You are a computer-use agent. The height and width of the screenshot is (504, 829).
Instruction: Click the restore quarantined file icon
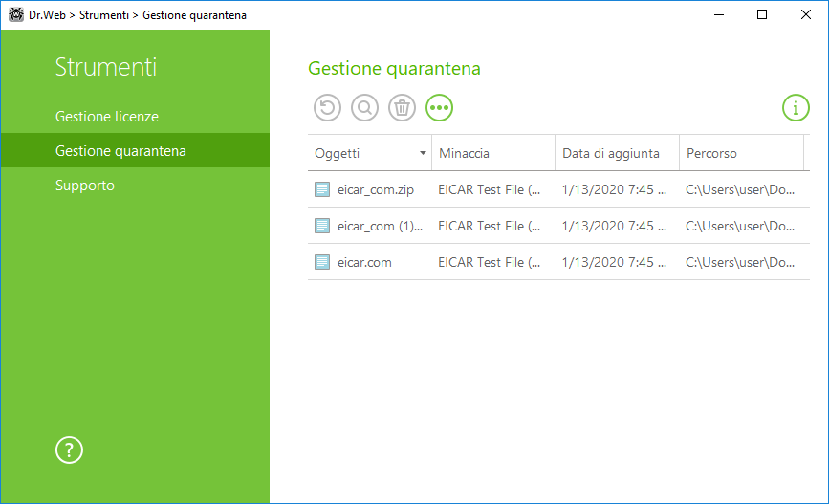pyautogui.click(x=327, y=108)
